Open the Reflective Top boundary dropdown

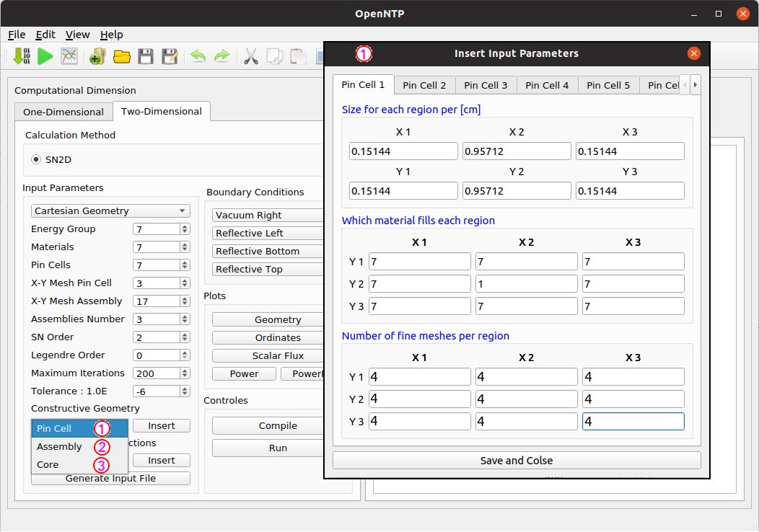[x=268, y=269]
